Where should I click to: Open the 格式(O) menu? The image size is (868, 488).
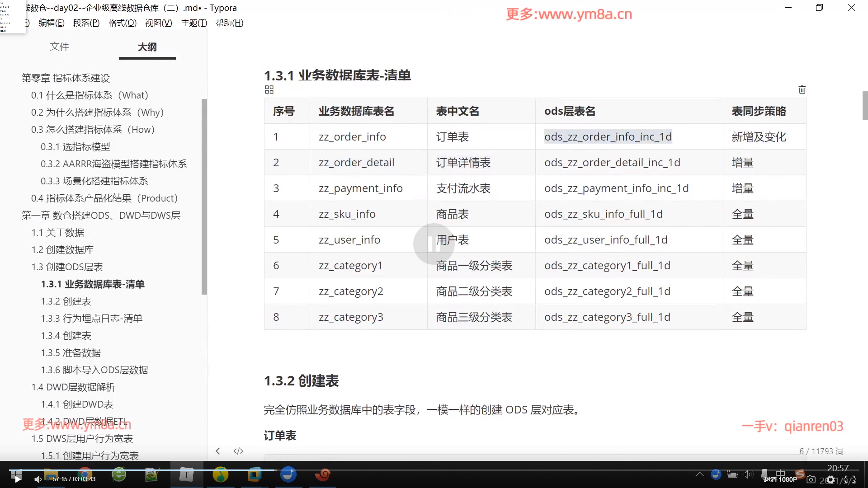(x=122, y=23)
